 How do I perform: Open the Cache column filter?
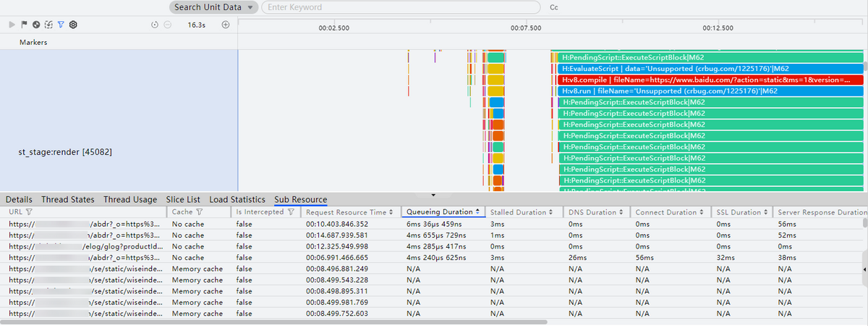click(x=199, y=212)
